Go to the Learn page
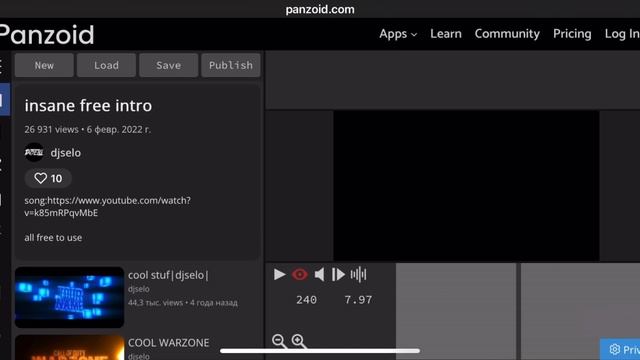Image resolution: width=640 pixels, height=360 pixels. [x=446, y=33]
